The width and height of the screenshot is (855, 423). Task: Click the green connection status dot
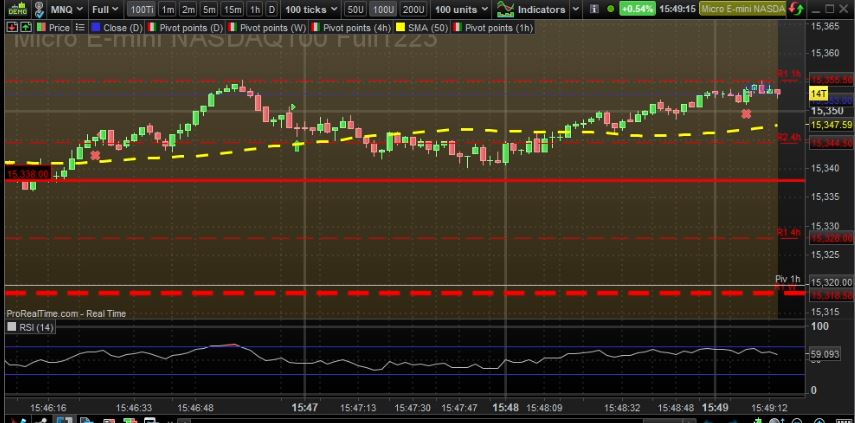(610, 9)
